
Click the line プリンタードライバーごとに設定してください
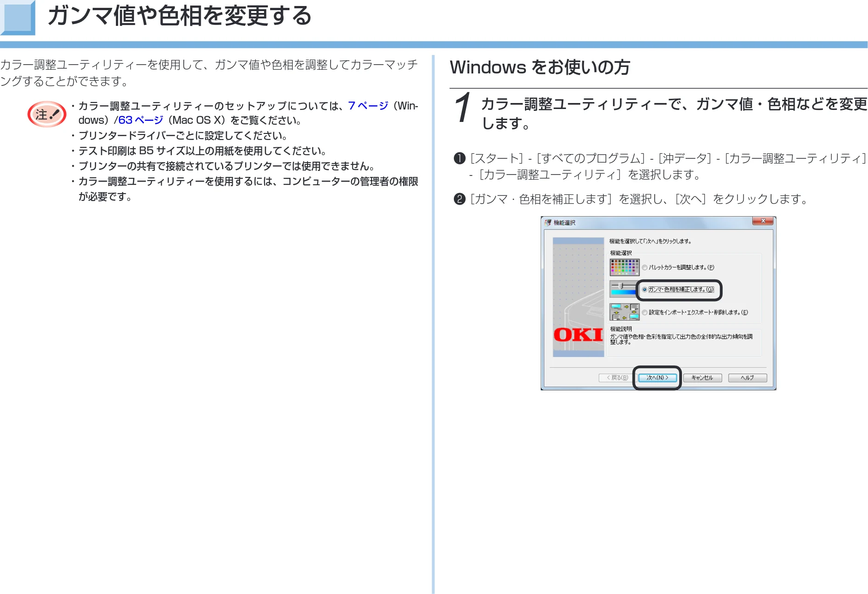(x=183, y=136)
